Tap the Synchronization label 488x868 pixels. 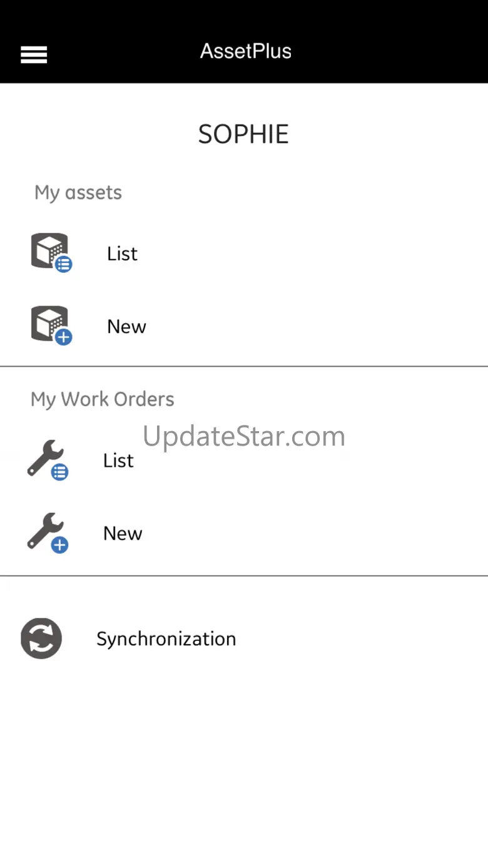(166, 639)
